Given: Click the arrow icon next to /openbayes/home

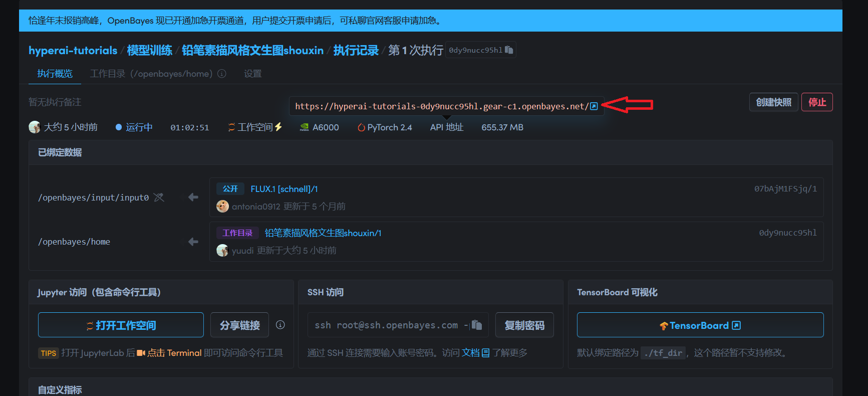Looking at the screenshot, I should pyautogui.click(x=193, y=242).
